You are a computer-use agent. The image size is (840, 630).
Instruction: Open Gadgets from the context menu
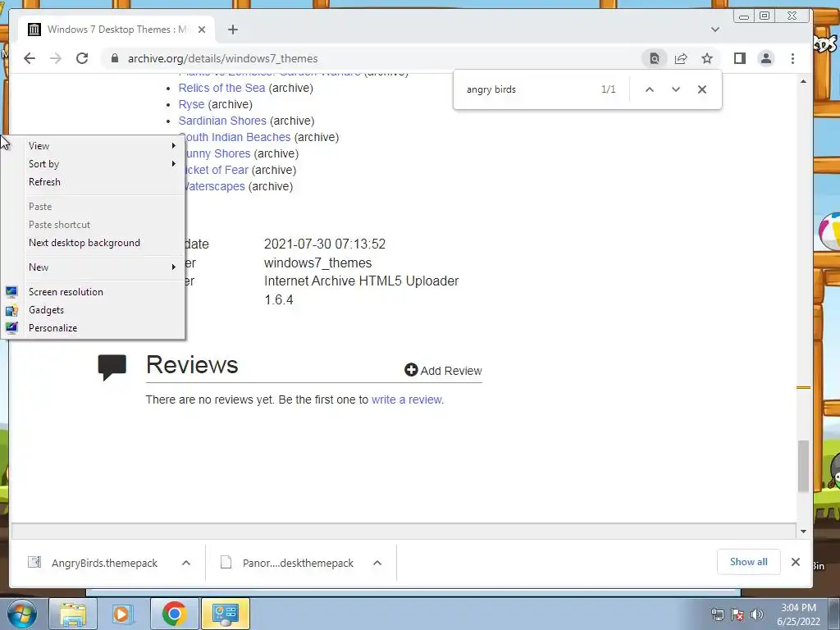[102, 310]
